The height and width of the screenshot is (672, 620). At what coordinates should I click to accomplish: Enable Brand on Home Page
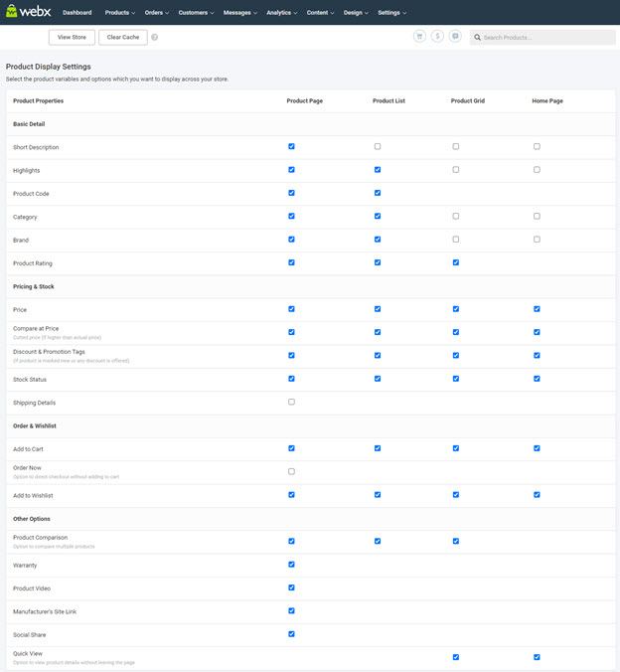537,240
